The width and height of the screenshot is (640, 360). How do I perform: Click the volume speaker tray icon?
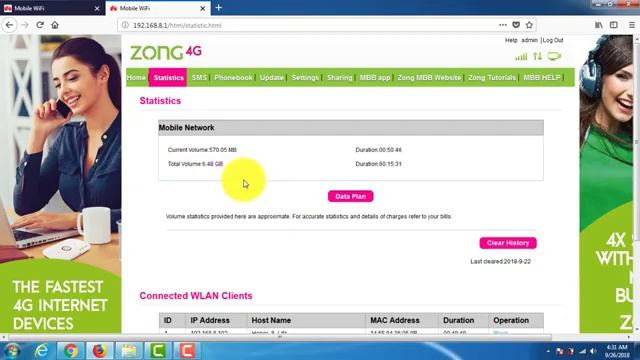tap(593, 351)
